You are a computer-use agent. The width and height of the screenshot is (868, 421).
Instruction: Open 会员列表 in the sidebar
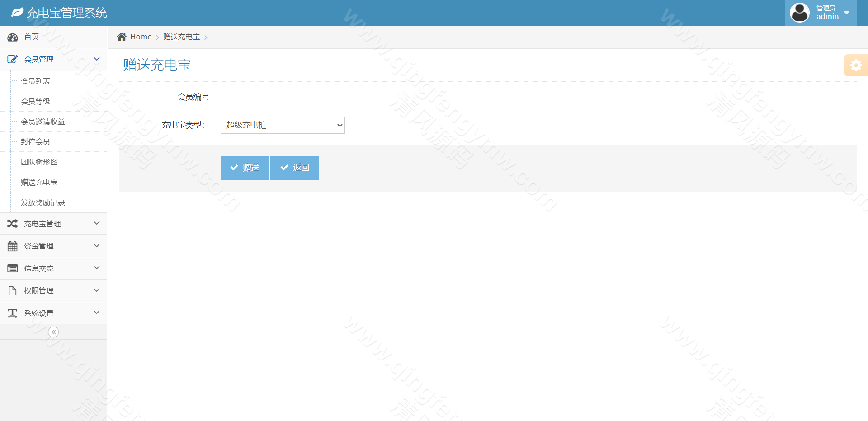tap(36, 81)
